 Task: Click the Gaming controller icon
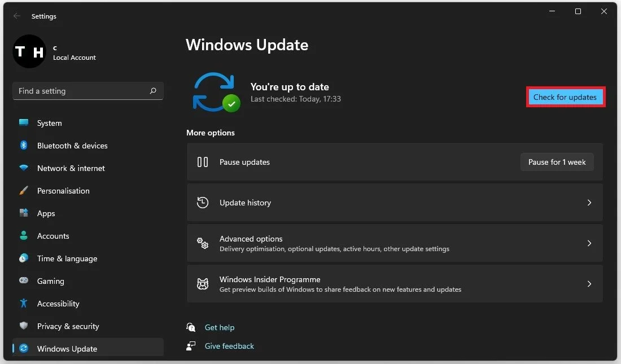(24, 280)
